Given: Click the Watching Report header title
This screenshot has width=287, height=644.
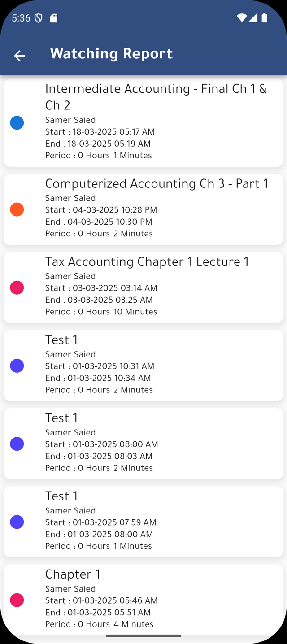Looking at the screenshot, I should pos(111,54).
